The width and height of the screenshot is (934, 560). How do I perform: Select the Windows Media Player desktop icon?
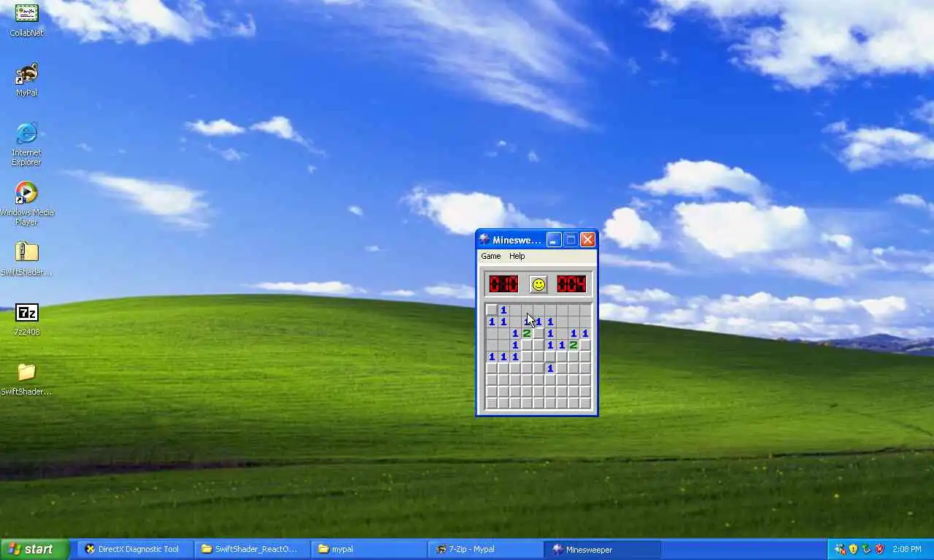coord(26,203)
